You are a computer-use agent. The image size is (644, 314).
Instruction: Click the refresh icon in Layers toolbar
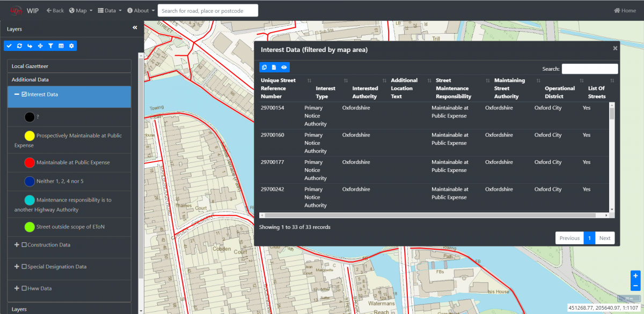19,46
